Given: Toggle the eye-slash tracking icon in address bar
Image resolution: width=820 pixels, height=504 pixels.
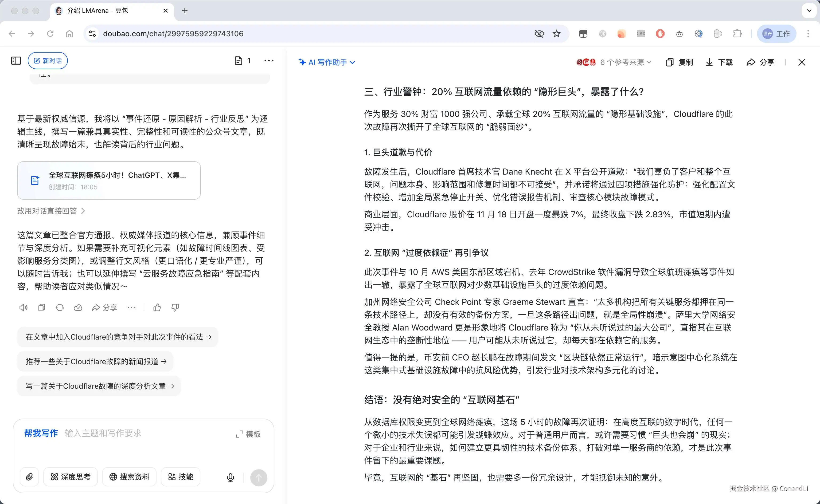Looking at the screenshot, I should coord(539,34).
